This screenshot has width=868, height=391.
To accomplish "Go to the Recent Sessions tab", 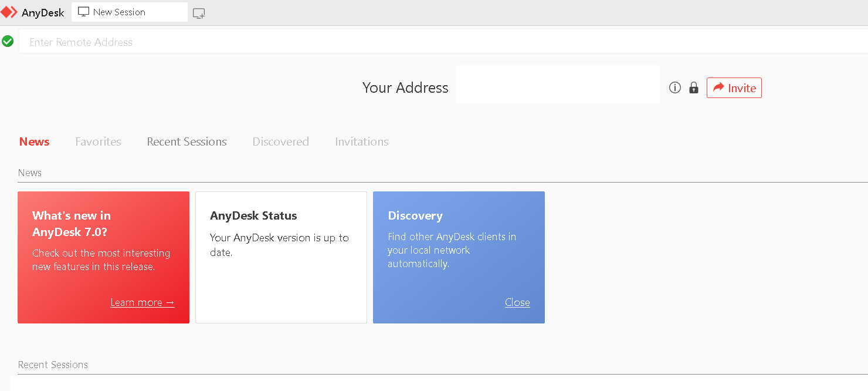I will pos(187,141).
